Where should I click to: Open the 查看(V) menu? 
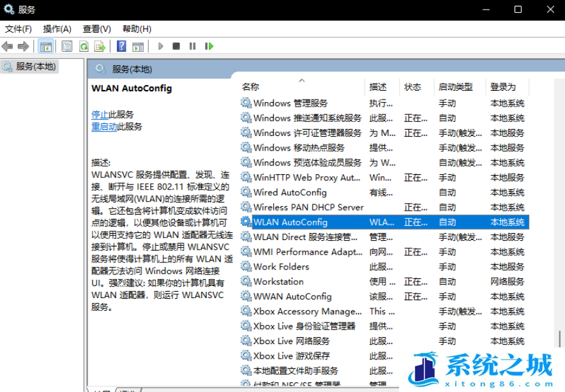pyautogui.click(x=96, y=29)
